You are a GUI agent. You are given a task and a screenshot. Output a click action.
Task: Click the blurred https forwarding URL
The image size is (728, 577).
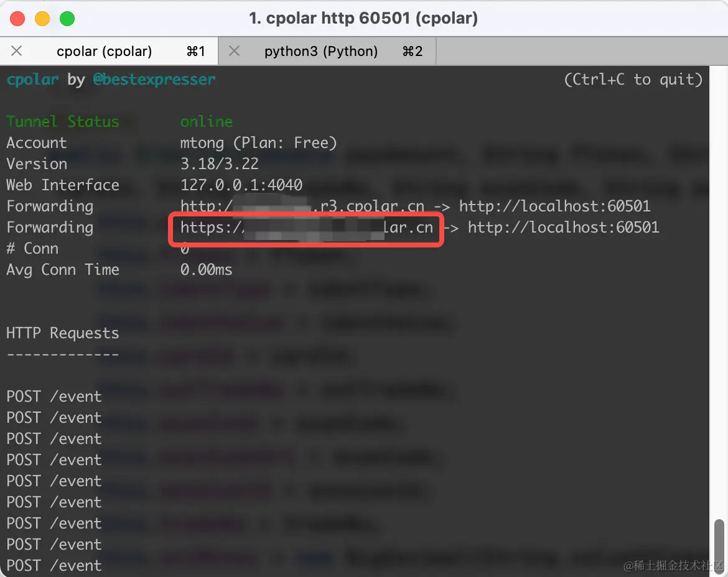pyautogui.click(x=306, y=228)
